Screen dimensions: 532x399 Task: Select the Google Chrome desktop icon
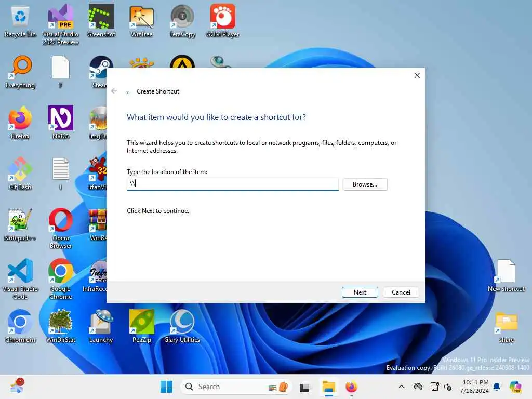click(x=61, y=279)
